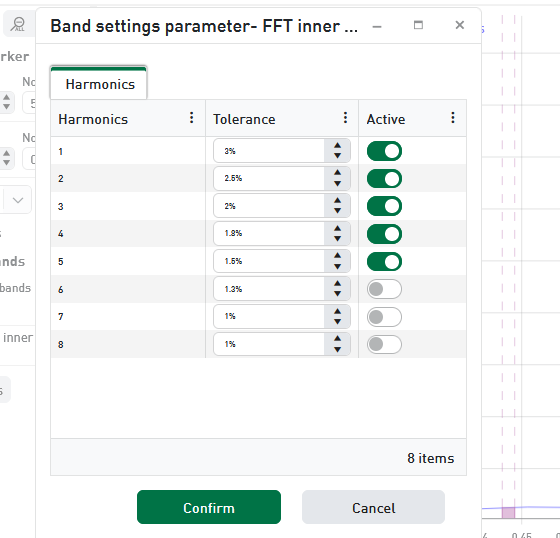The image size is (560, 538).
Task: Enable the Active toggle for harmonic 6
Action: (x=384, y=289)
